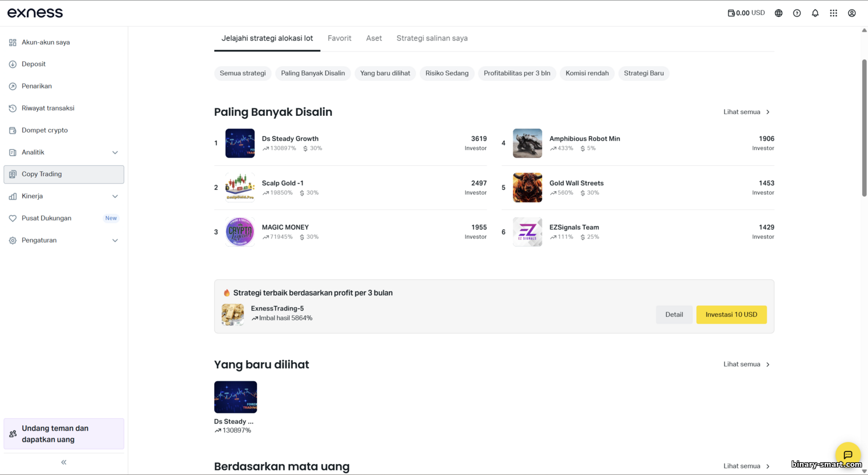Select the Komisi rendah filter chip

[x=587, y=73]
